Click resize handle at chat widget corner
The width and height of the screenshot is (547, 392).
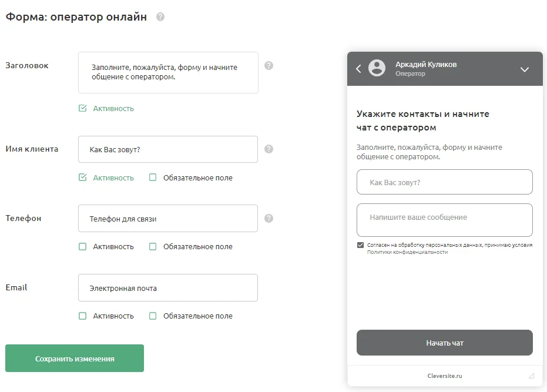tap(531, 376)
